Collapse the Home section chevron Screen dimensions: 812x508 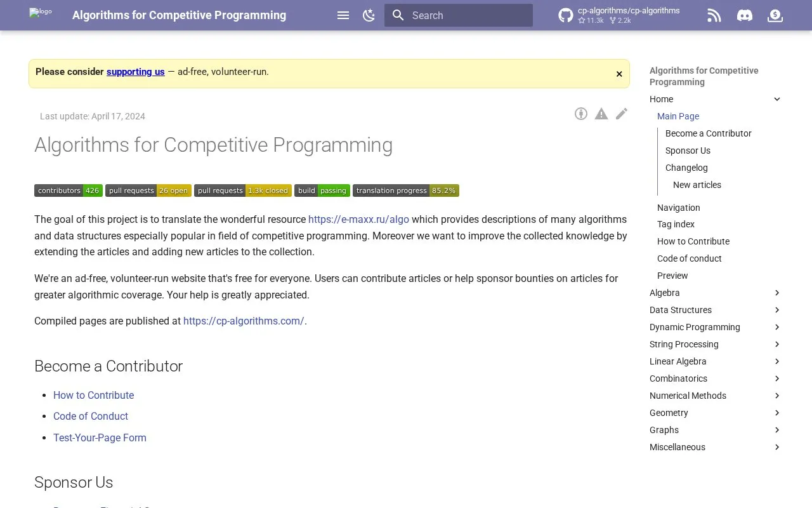tap(777, 99)
